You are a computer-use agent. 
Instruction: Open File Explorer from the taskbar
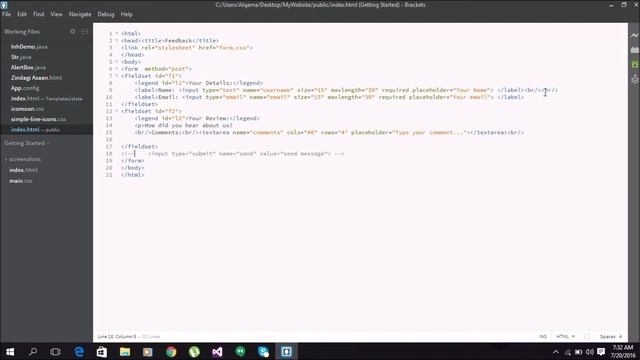125,351
